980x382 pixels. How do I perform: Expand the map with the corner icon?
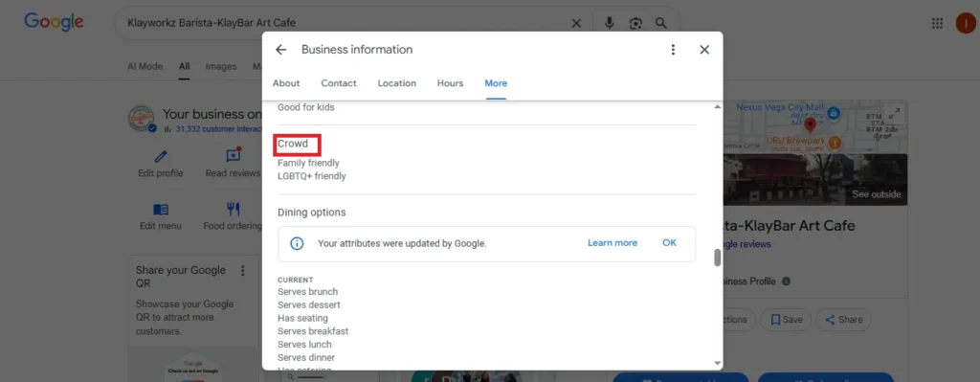pyautogui.click(x=895, y=113)
